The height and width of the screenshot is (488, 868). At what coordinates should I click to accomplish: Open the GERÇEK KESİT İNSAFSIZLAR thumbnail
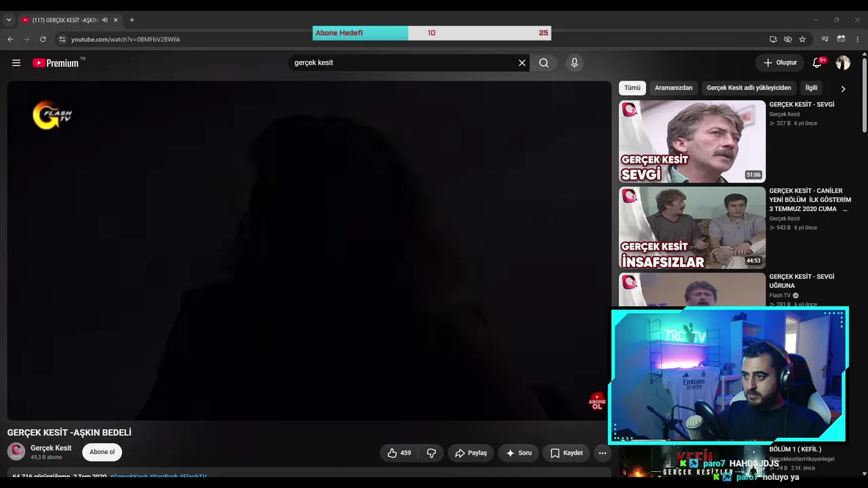[x=692, y=228]
